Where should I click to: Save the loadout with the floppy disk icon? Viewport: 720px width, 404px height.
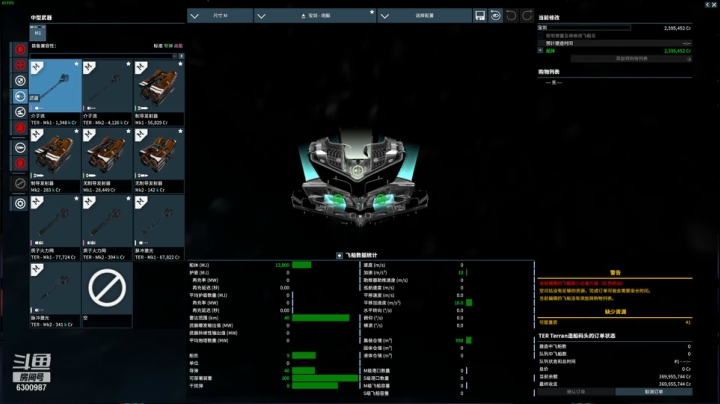pyautogui.click(x=480, y=16)
